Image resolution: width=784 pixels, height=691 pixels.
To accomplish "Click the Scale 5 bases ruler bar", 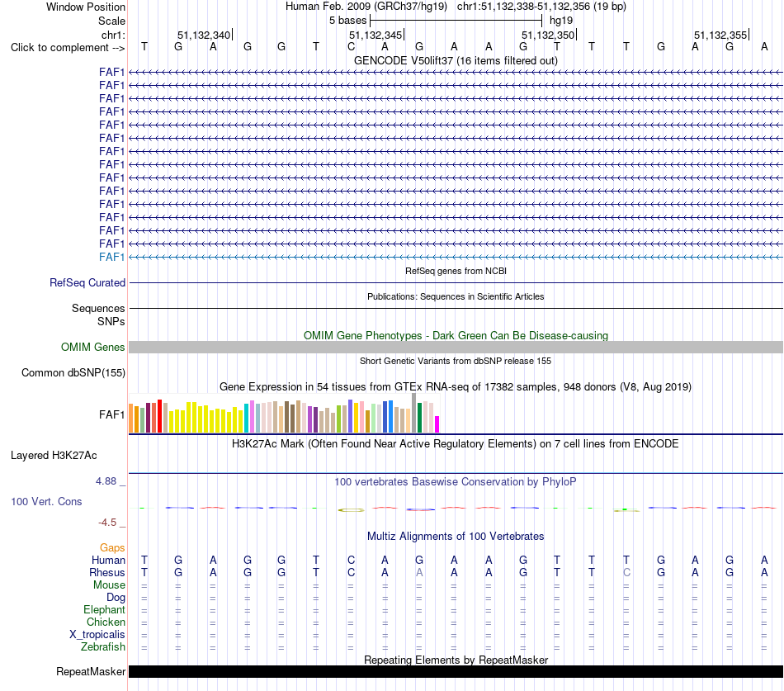I will [x=456, y=21].
